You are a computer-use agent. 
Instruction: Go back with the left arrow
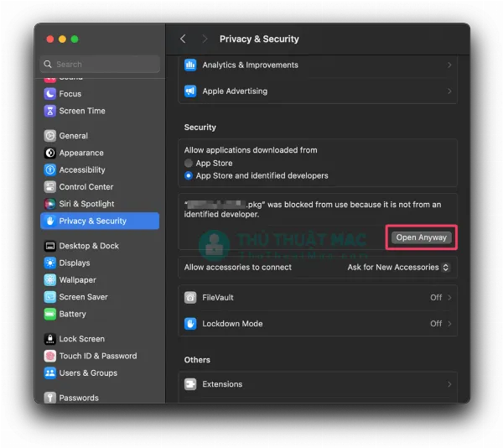(183, 39)
